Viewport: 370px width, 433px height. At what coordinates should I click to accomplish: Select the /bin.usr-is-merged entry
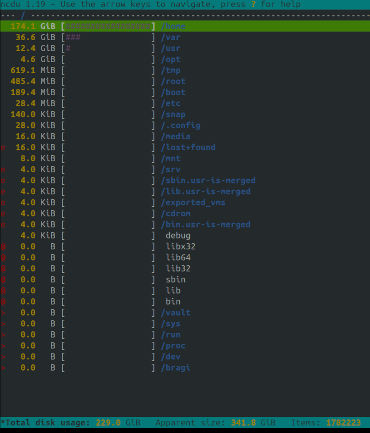coord(206,224)
